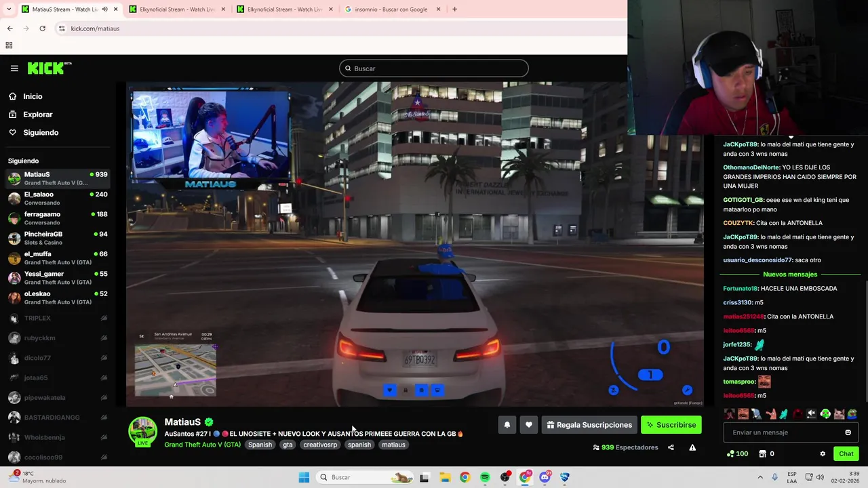Image resolution: width=868 pixels, height=488 pixels.
Task: Open the ferragaamo channel in the sidebar
Action: coord(57,218)
